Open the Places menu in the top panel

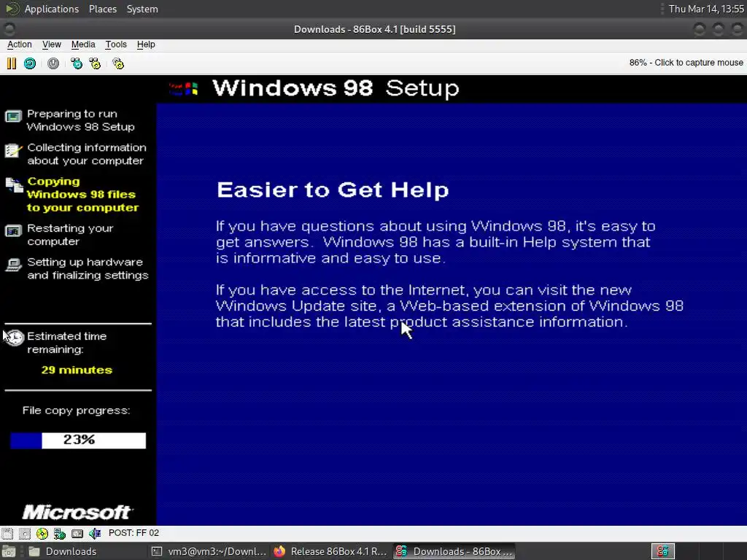(x=103, y=9)
